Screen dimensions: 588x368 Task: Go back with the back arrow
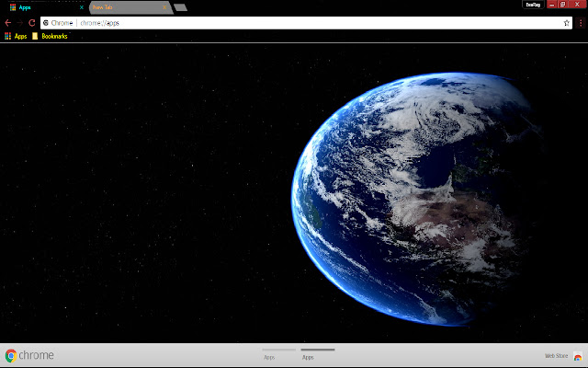pyautogui.click(x=8, y=23)
